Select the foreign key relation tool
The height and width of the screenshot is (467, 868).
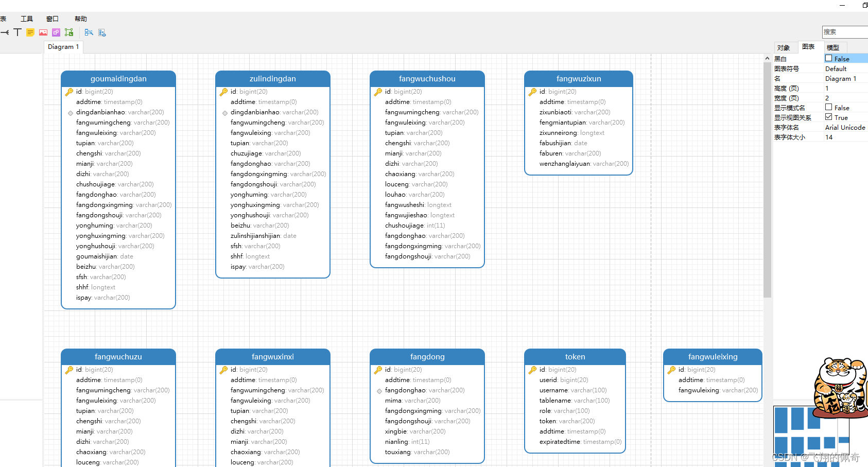[4, 32]
